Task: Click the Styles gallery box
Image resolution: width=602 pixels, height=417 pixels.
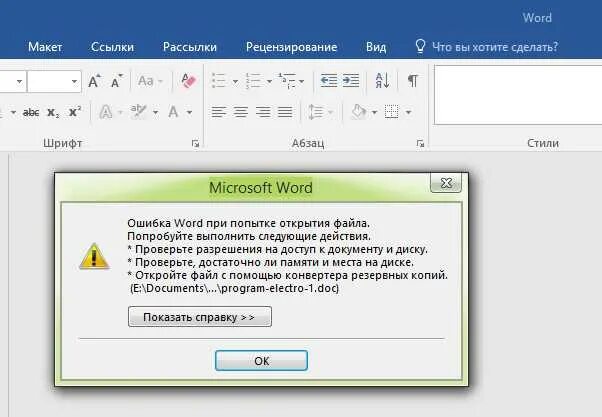Action: point(518,95)
